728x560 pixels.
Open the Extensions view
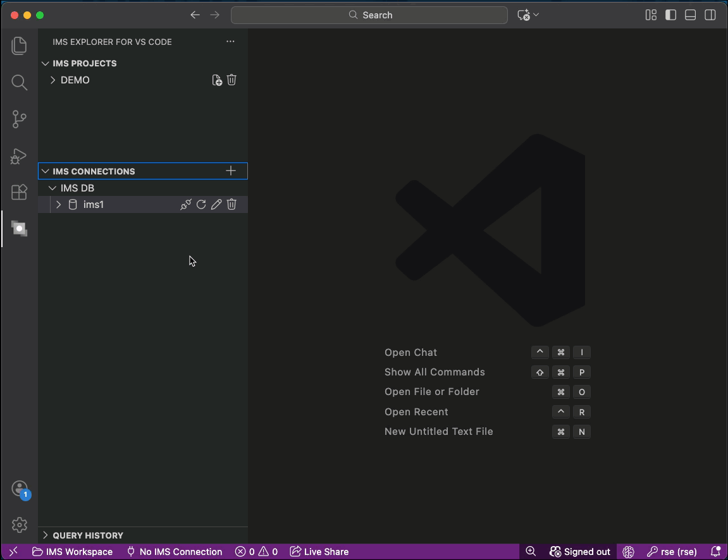click(x=19, y=192)
